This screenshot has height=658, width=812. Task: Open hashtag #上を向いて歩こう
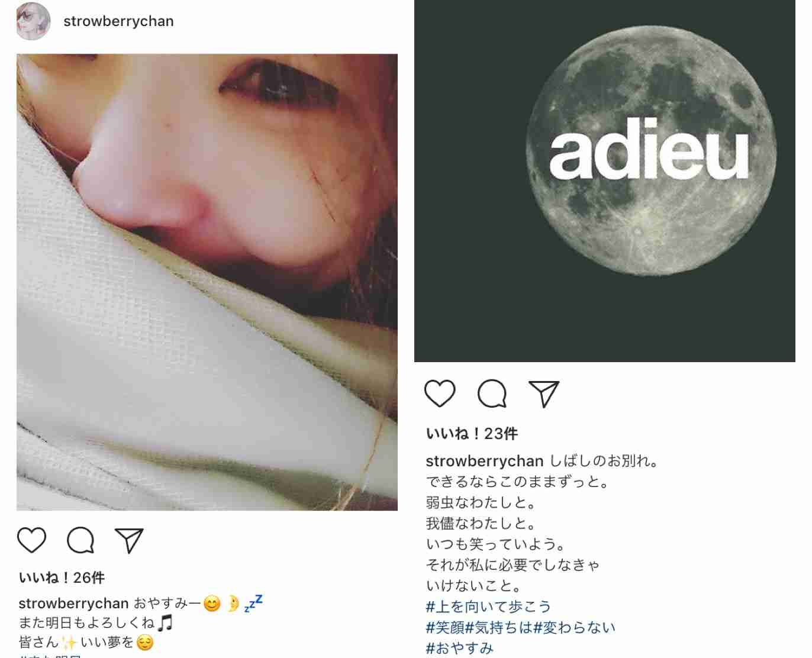click(488, 607)
